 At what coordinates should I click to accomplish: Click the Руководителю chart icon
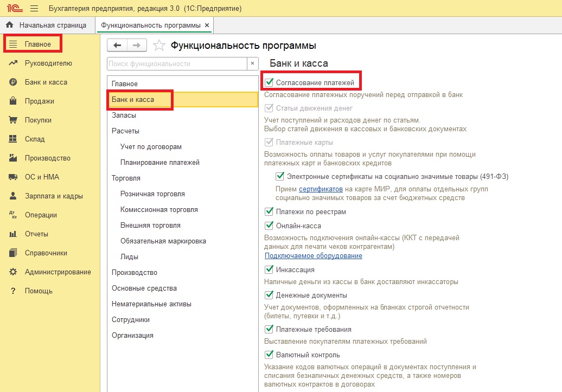[13, 63]
